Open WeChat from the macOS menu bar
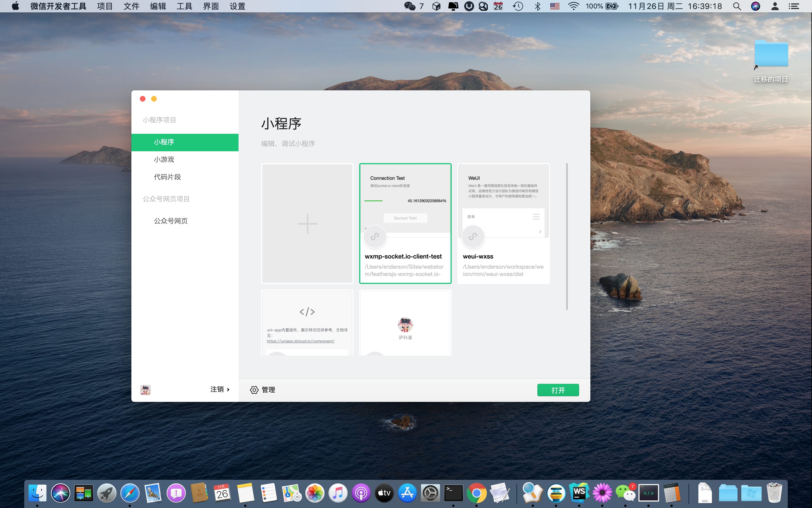 point(410,6)
